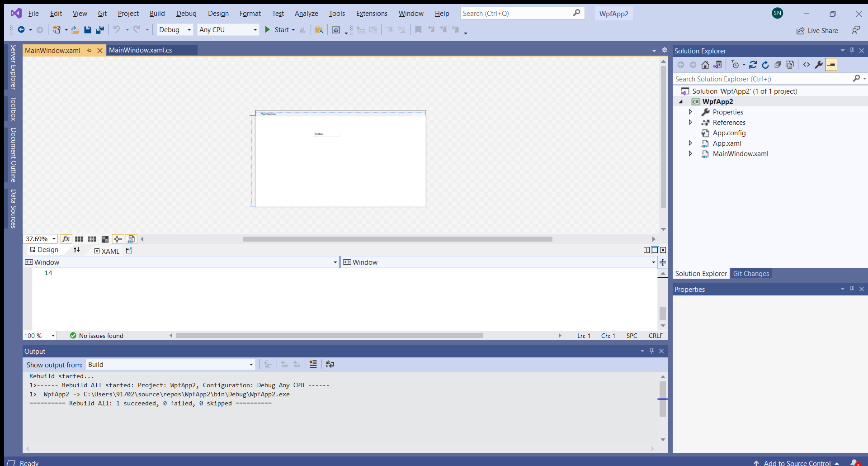Pin the Output window
The width and height of the screenshot is (868, 466).
coord(651,351)
